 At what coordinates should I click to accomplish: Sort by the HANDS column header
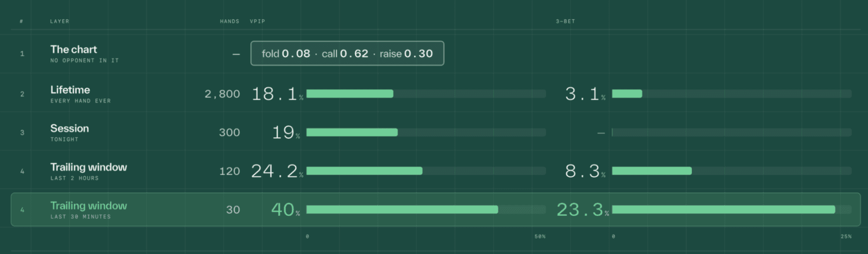coord(229,21)
